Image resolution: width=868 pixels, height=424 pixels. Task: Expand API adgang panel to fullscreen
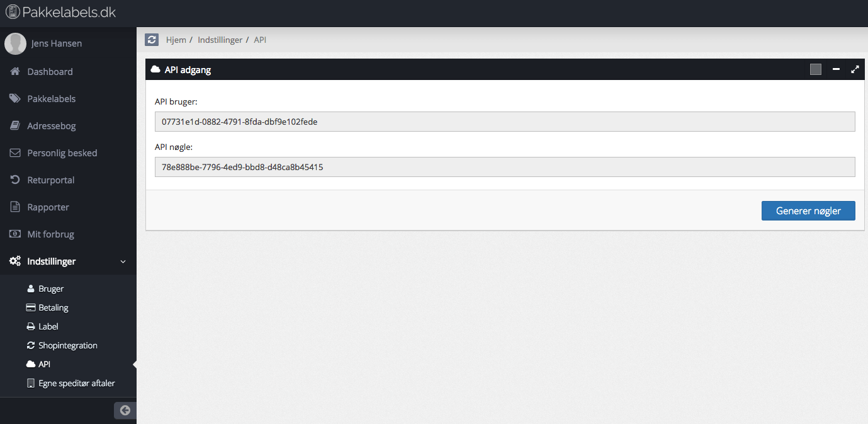[855, 69]
